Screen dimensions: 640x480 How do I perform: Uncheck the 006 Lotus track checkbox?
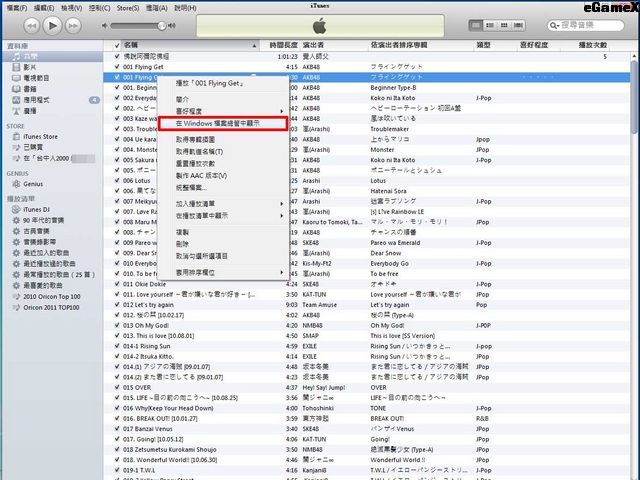117,180
